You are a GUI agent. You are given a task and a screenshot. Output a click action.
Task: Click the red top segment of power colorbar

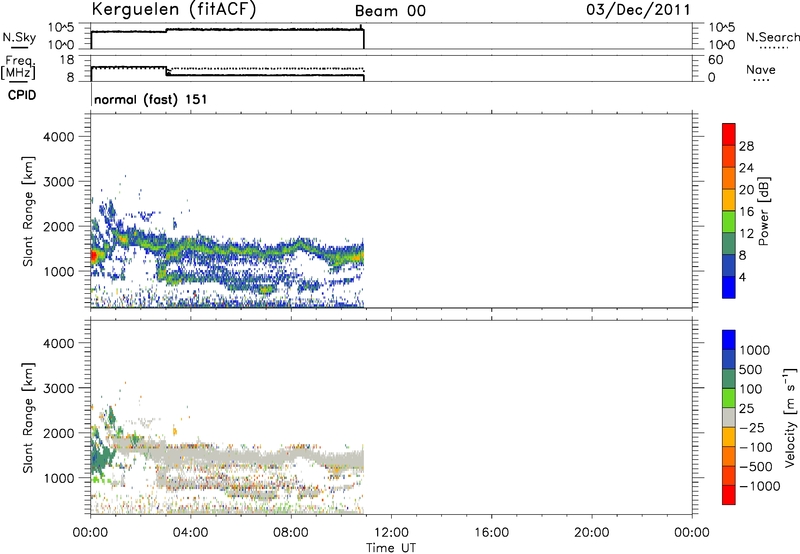729,135
